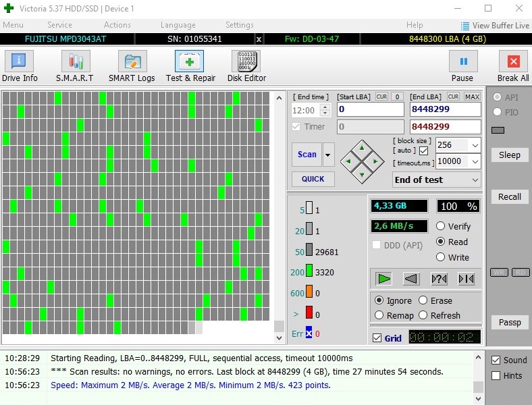Open the Language menu
The image size is (532, 405).
point(178,25)
